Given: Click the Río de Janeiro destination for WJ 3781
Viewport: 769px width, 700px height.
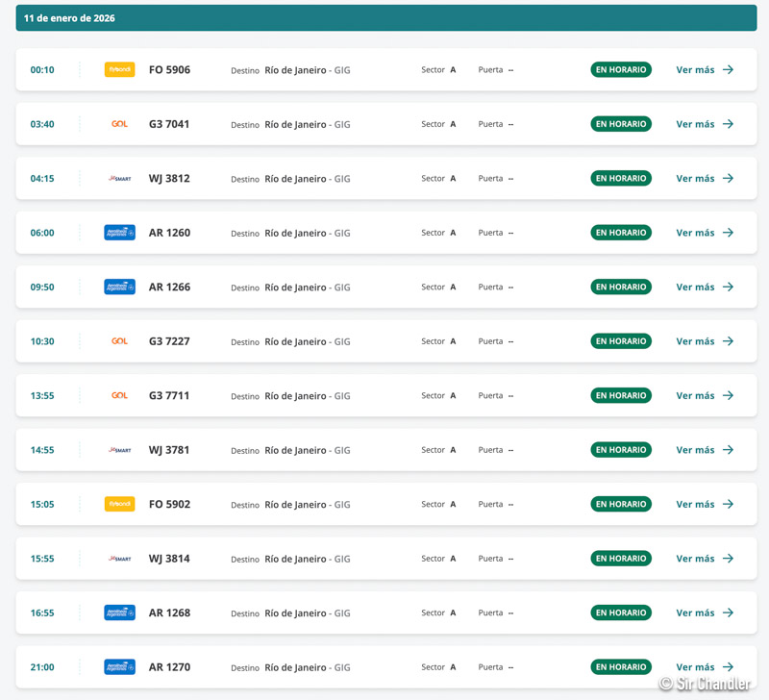Looking at the screenshot, I should (295, 450).
